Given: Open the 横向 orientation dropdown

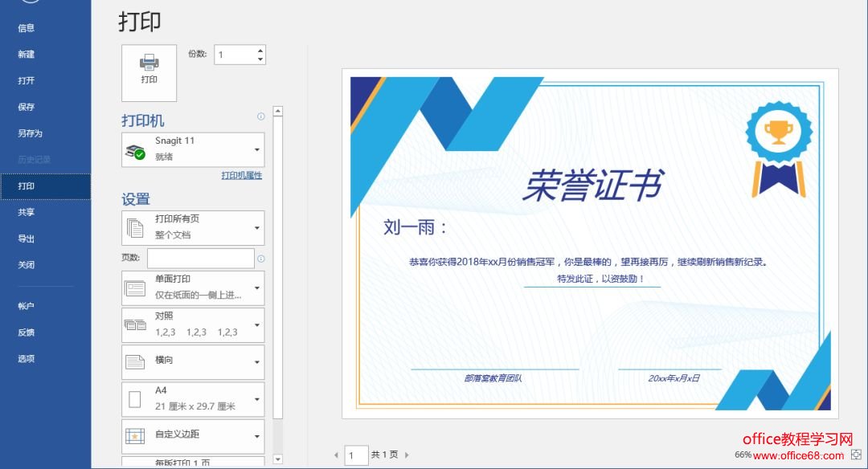Looking at the screenshot, I should [x=193, y=361].
